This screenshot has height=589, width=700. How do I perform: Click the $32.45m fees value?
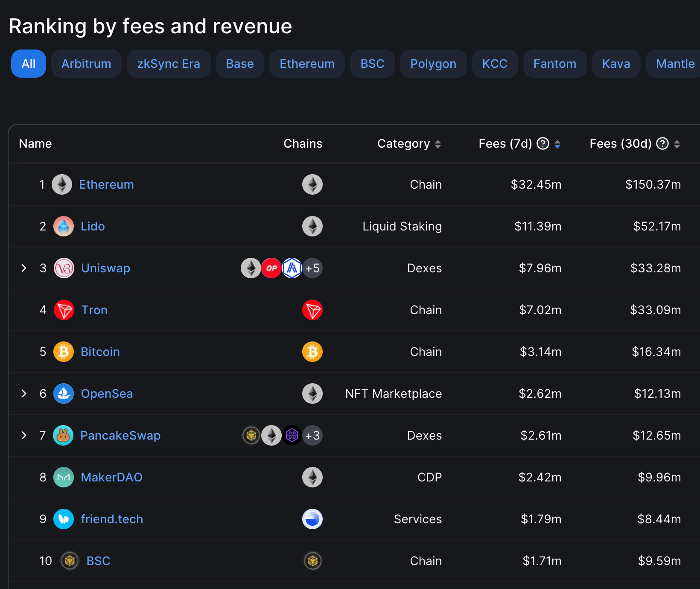click(x=536, y=184)
